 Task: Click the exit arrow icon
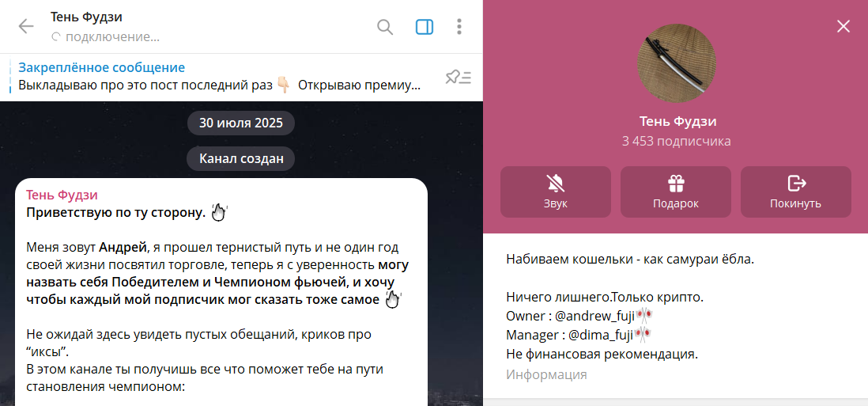[796, 184]
